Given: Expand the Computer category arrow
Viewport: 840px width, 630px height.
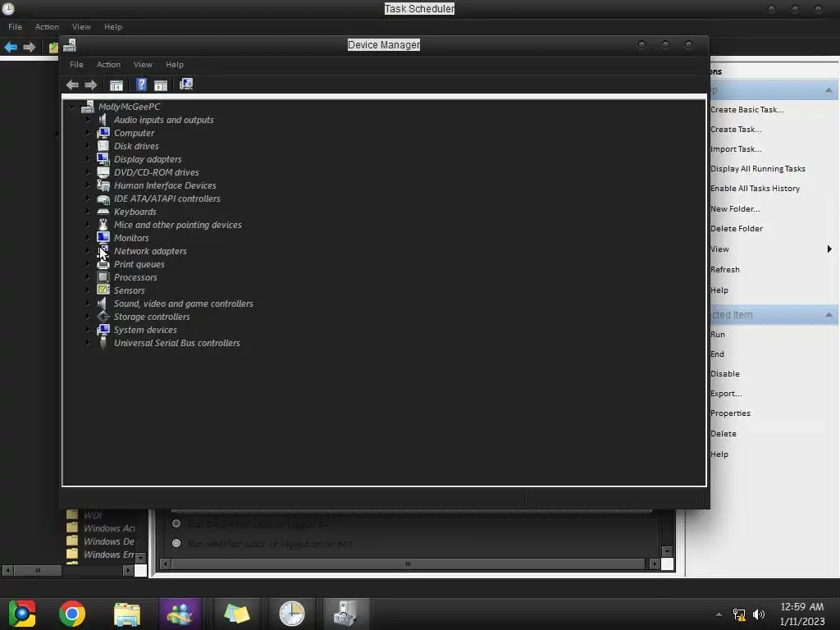Looking at the screenshot, I should tap(88, 133).
